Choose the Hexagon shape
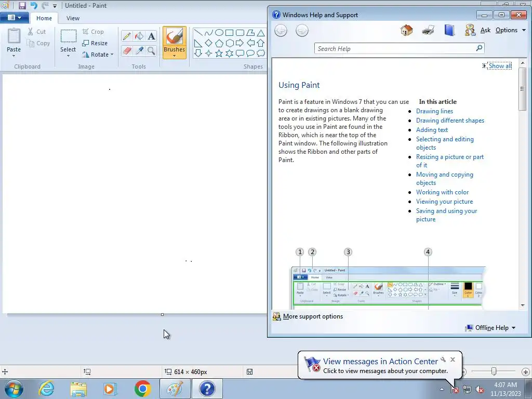Viewport: 532px width, 399px height. click(229, 43)
